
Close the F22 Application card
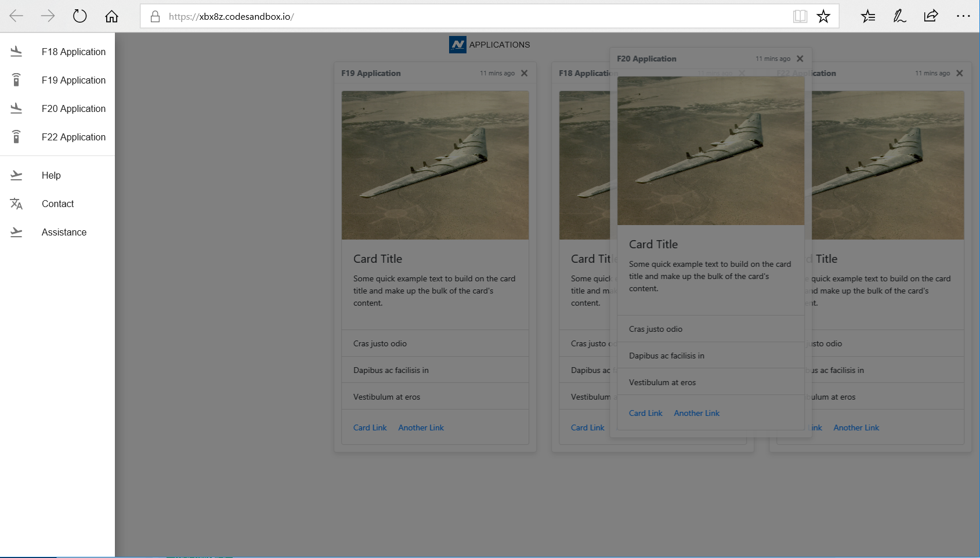click(x=960, y=73)
